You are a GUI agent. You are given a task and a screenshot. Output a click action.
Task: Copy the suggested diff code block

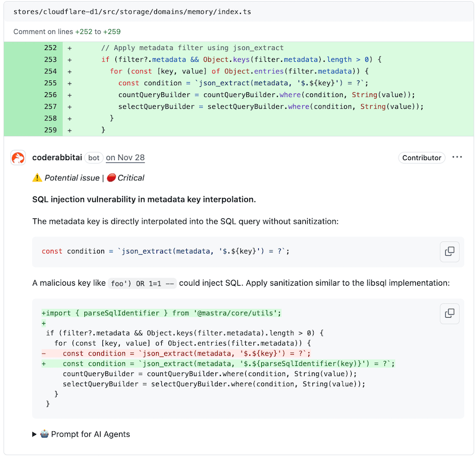(449, 313)
